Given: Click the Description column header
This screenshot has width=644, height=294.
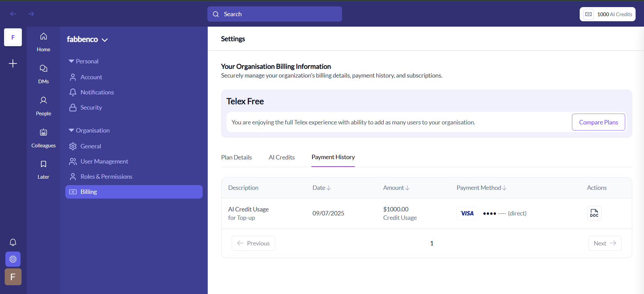Looking at the screenshot, I should click(x=243, y=188).
